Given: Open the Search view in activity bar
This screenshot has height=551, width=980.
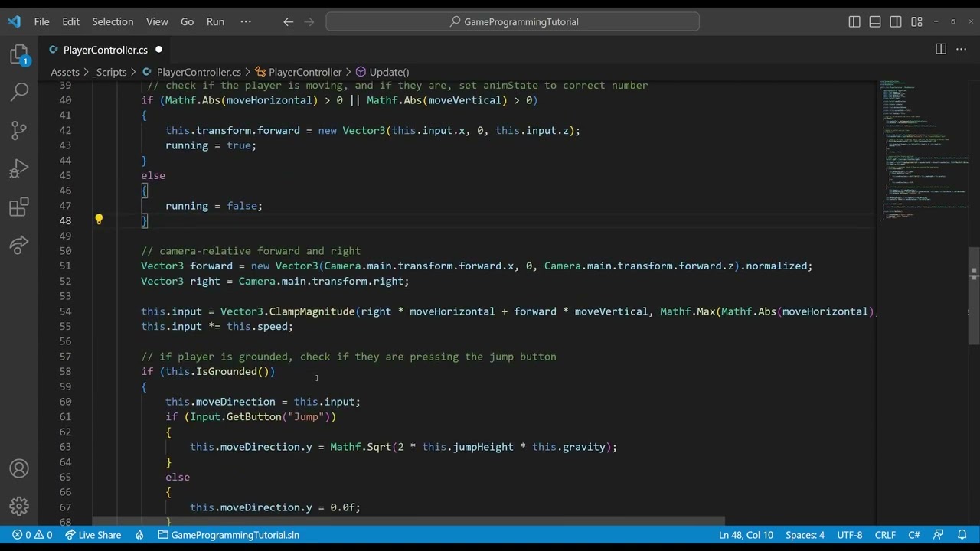Looking at the screenshot, I should point(19,92).
